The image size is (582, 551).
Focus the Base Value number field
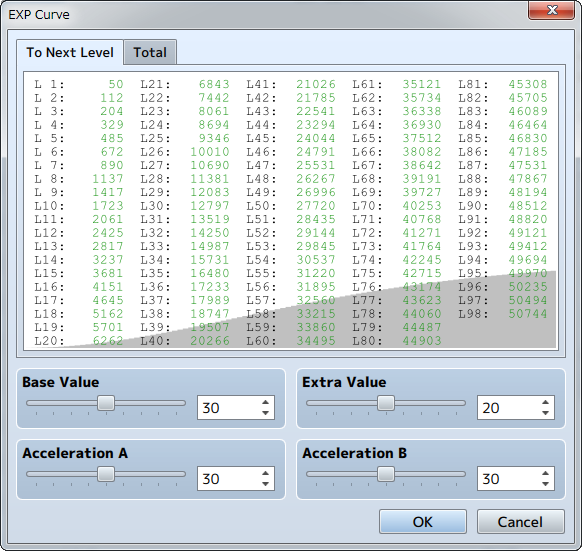pos(229,408)
